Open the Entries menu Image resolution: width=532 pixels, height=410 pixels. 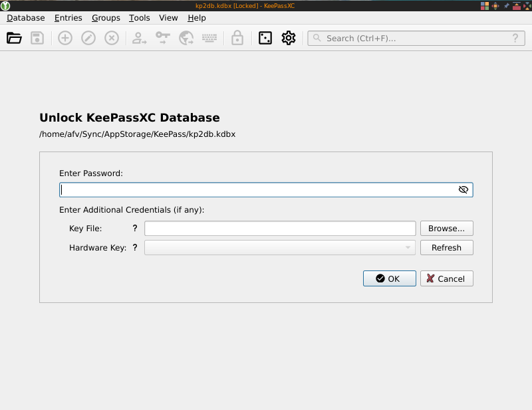pos(68,18)
